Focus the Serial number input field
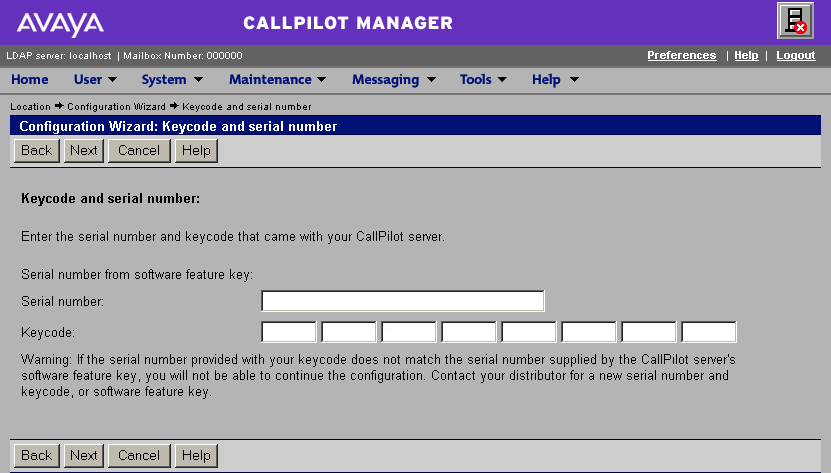Screen dimensions: 831x473 (403, 301)
